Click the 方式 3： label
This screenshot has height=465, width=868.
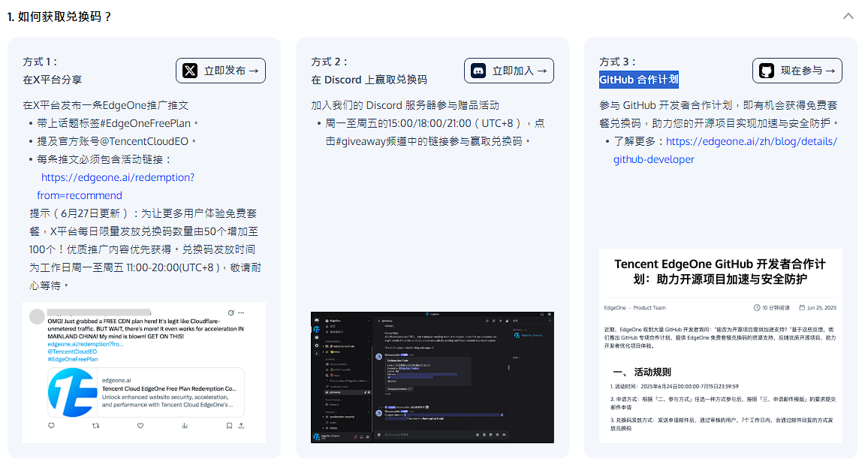618,62
